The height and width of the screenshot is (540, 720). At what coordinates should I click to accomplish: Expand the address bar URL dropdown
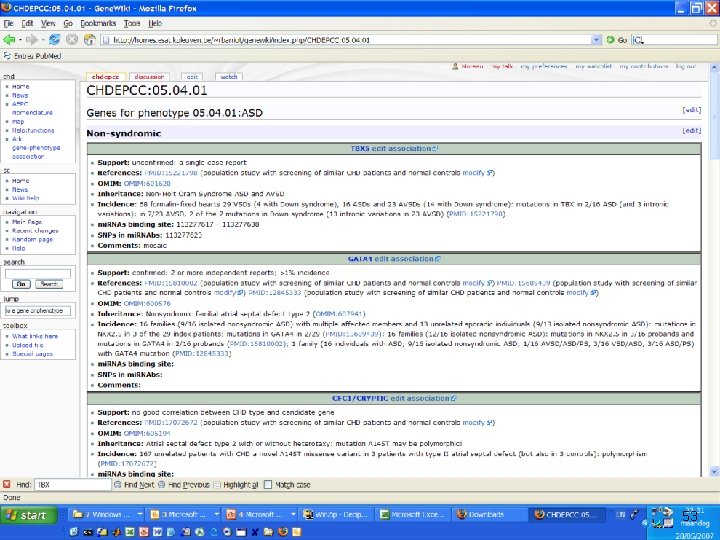(x=596, y=40)
